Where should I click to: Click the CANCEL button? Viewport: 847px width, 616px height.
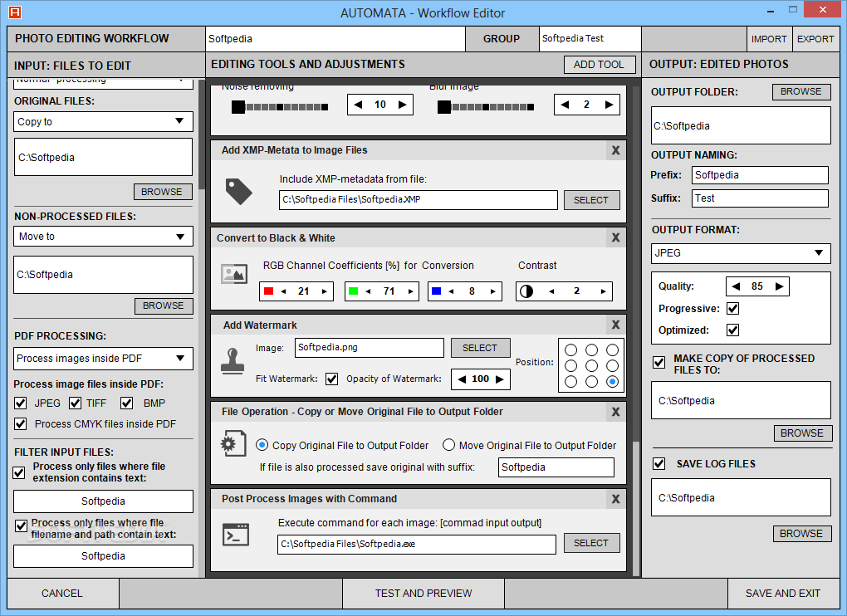(62, 594)
